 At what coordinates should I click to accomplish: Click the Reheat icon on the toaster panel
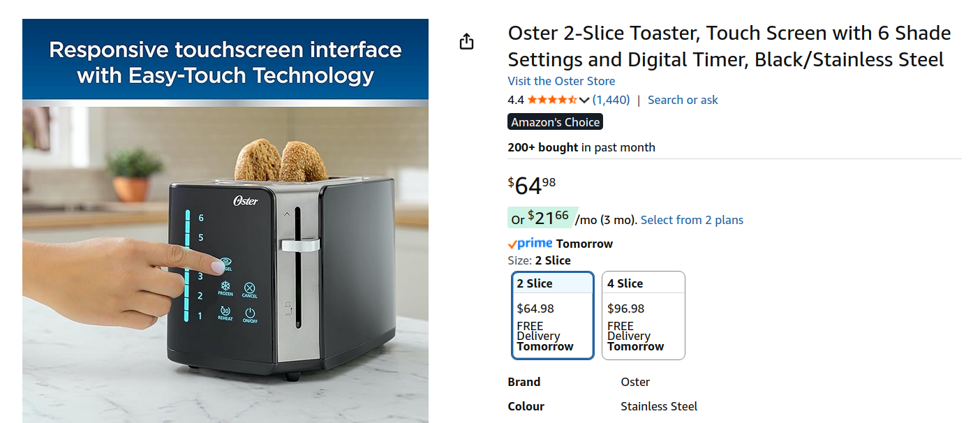(x=225, y=313)
